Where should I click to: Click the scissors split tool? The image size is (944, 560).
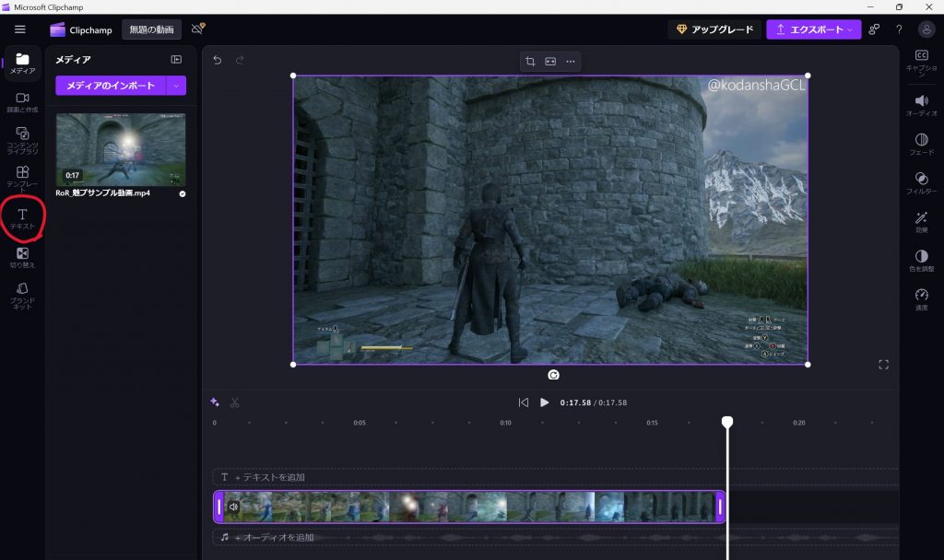click(235, 402)
